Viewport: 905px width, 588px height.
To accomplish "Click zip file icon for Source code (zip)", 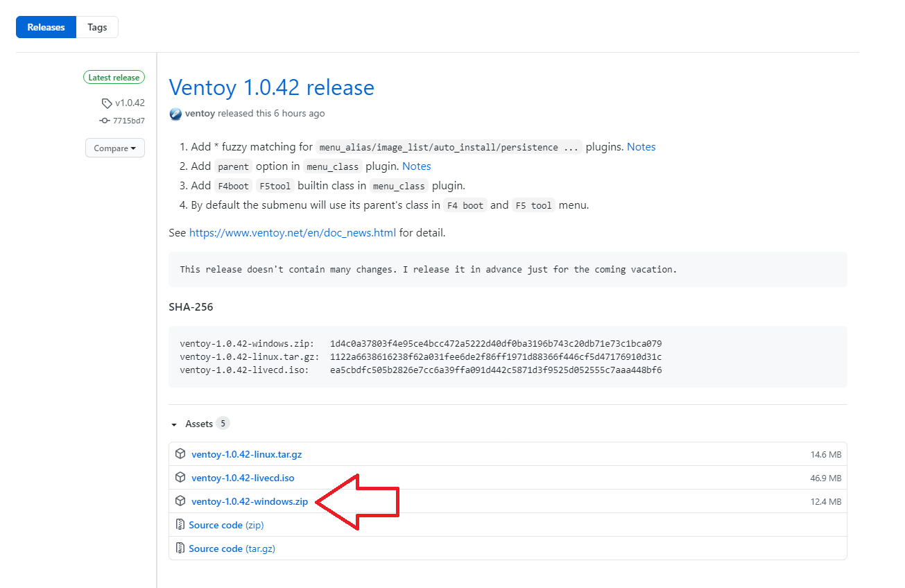I will click(x=180, y=525).
